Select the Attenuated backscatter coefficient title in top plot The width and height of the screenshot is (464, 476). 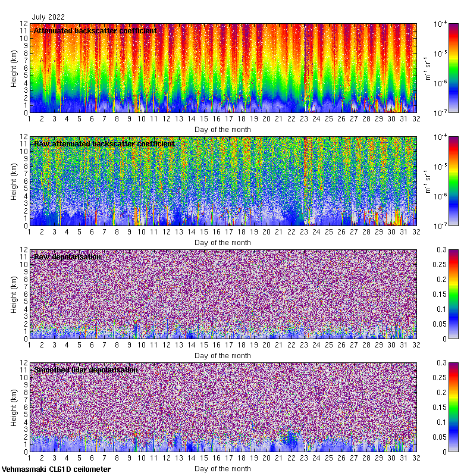(95, 30)
